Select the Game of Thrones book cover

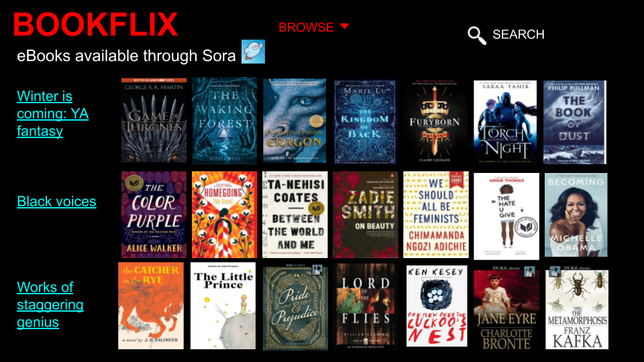coord(154,120)
